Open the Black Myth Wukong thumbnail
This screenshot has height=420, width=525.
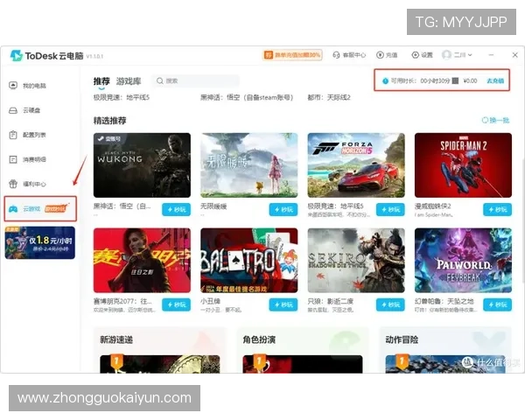[x=142, y=165]
